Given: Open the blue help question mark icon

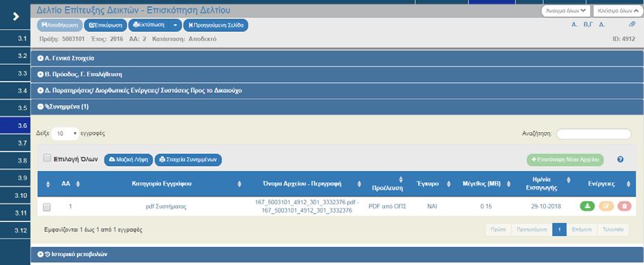Looking at the screenshot, I should click(621, 159).
